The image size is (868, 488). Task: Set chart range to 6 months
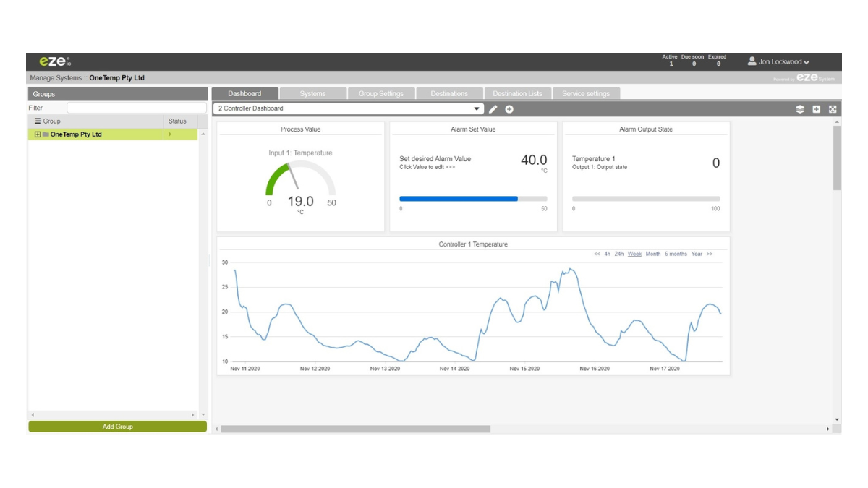tap(676, 254)
